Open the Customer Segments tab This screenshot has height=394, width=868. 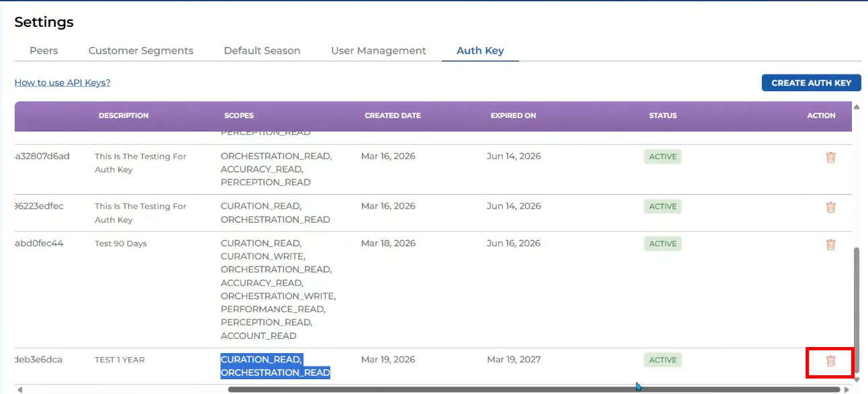pos(141,50)
